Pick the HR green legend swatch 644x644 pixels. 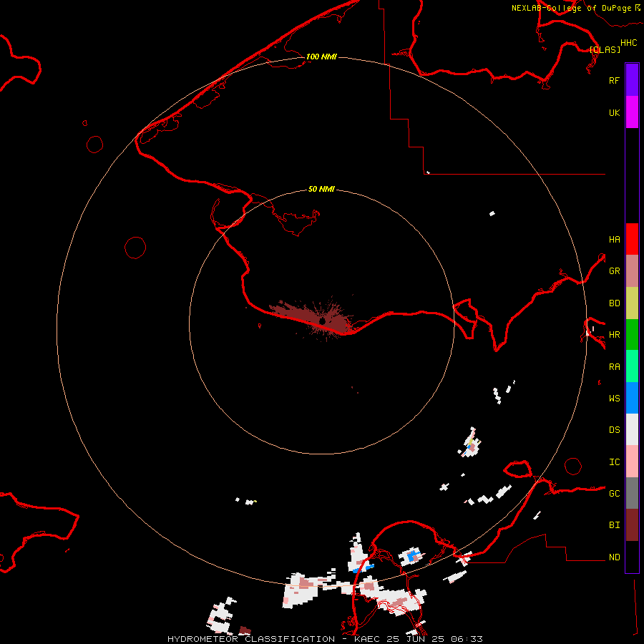(632, 335)
